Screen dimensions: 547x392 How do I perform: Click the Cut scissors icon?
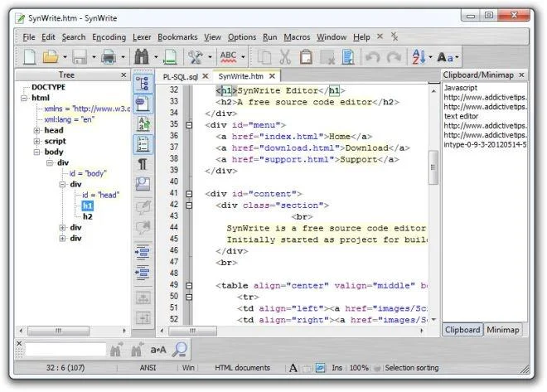pos(285,56)
